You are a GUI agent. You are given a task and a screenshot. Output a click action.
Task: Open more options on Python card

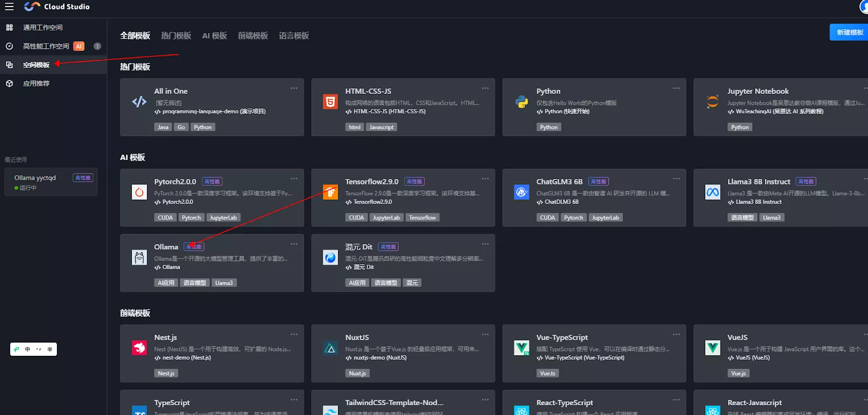676,88
